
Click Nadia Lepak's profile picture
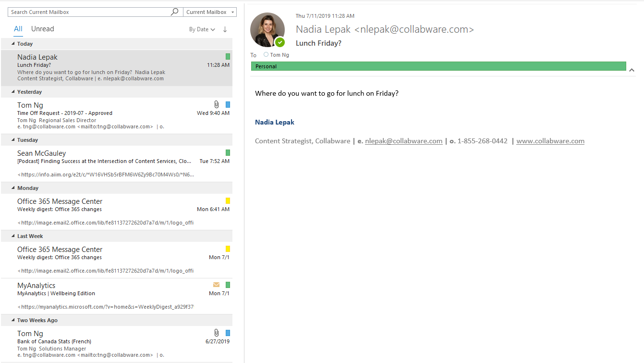coord(267,30)
